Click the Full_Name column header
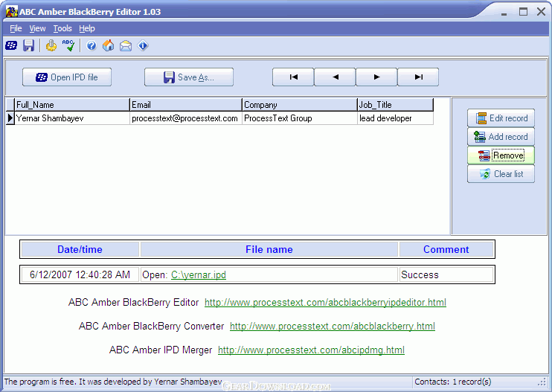Viewport: 552px width, 392px height. pos(72,105)
